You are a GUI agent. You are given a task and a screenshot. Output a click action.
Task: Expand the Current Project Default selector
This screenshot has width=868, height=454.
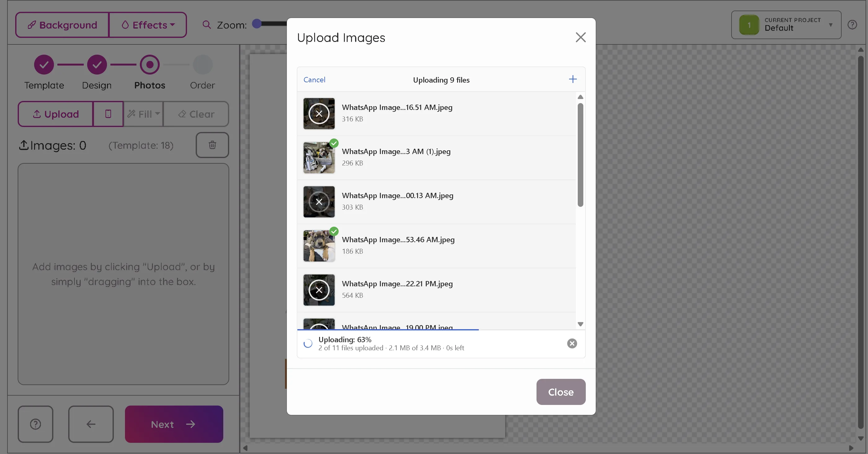[786, 25]
